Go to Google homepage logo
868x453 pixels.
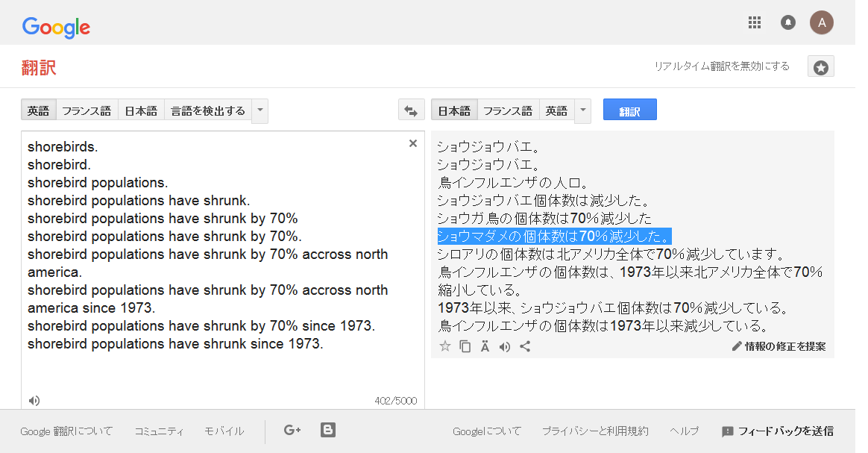56,27
